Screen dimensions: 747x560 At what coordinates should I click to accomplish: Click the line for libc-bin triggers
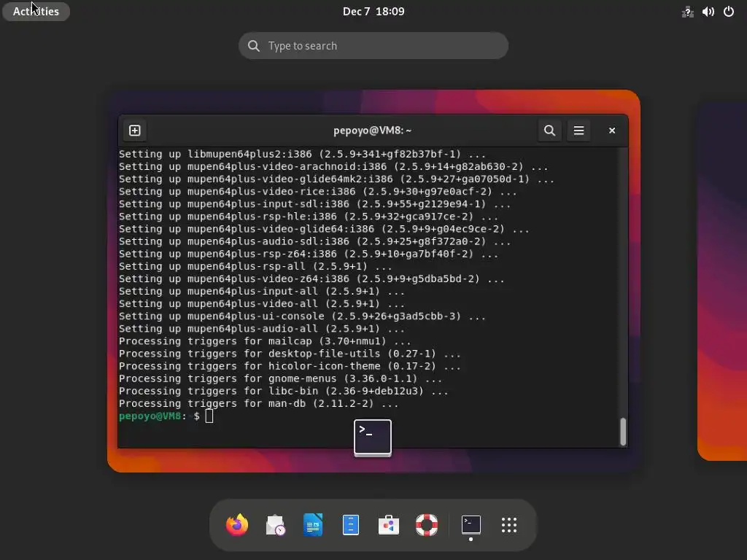coord(284,392)
